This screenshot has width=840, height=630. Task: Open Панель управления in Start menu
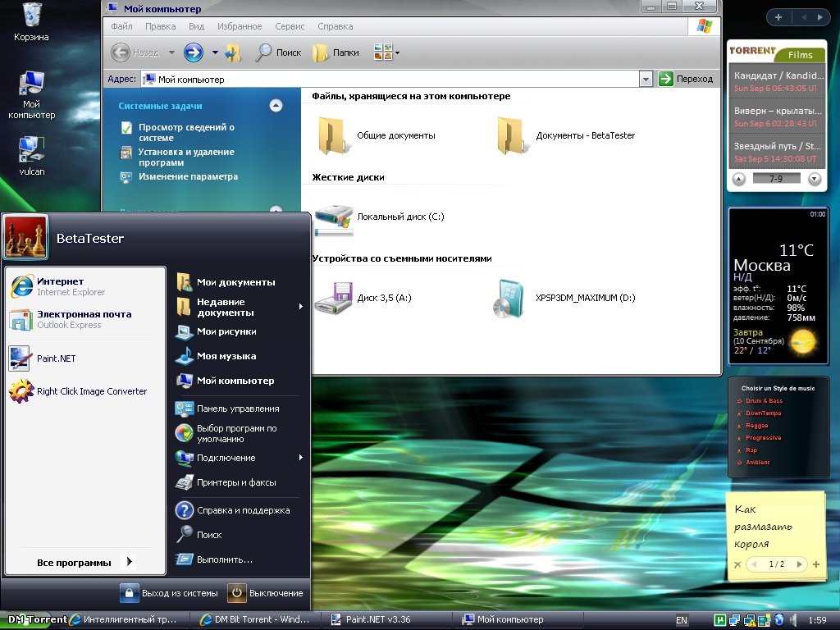click(x=228, y=409)
